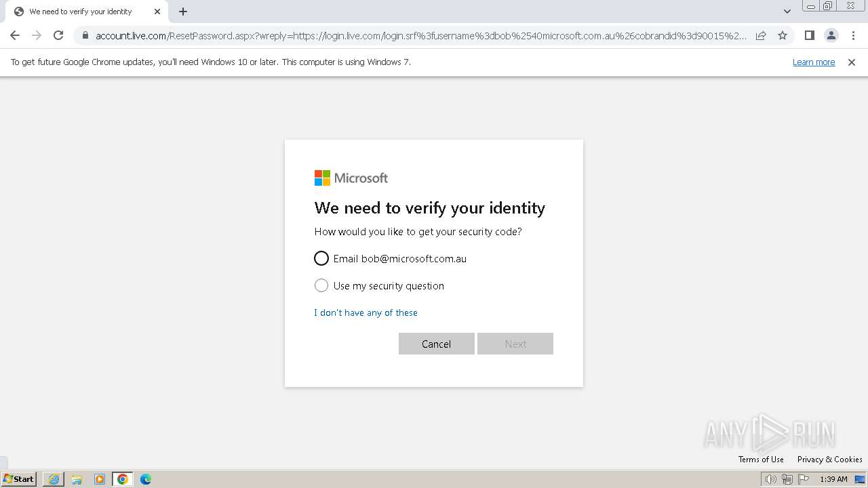The height and width of the screenshot is (488, 868).
Task: Open Chrome three-dot menu
Action: (x=852, y=35)
